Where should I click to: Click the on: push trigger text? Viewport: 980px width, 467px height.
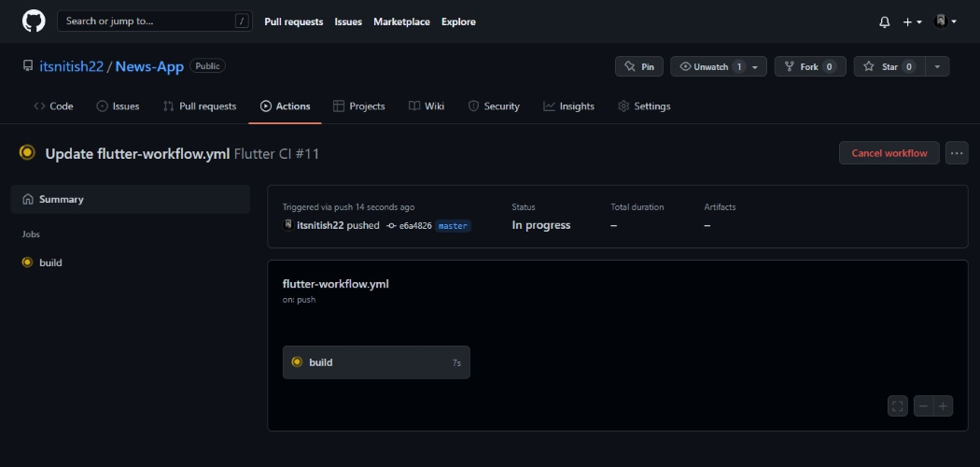tap(299, 300)
